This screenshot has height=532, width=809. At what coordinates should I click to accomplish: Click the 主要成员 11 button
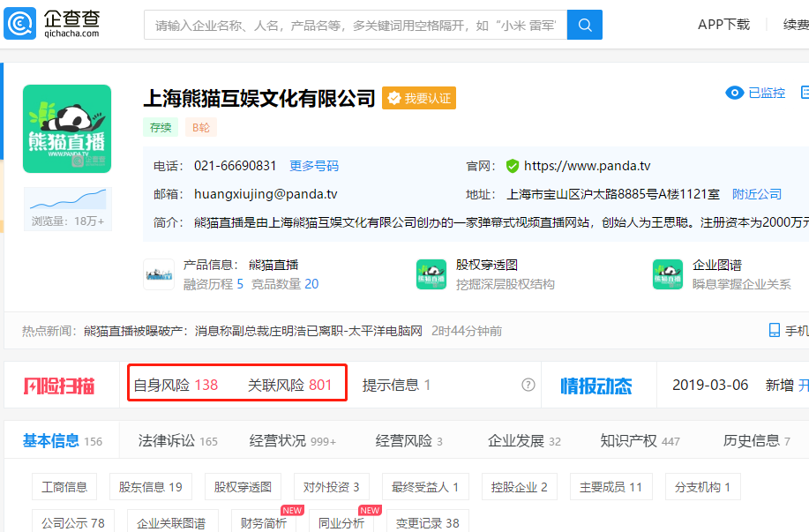click(x=610, y=487)
